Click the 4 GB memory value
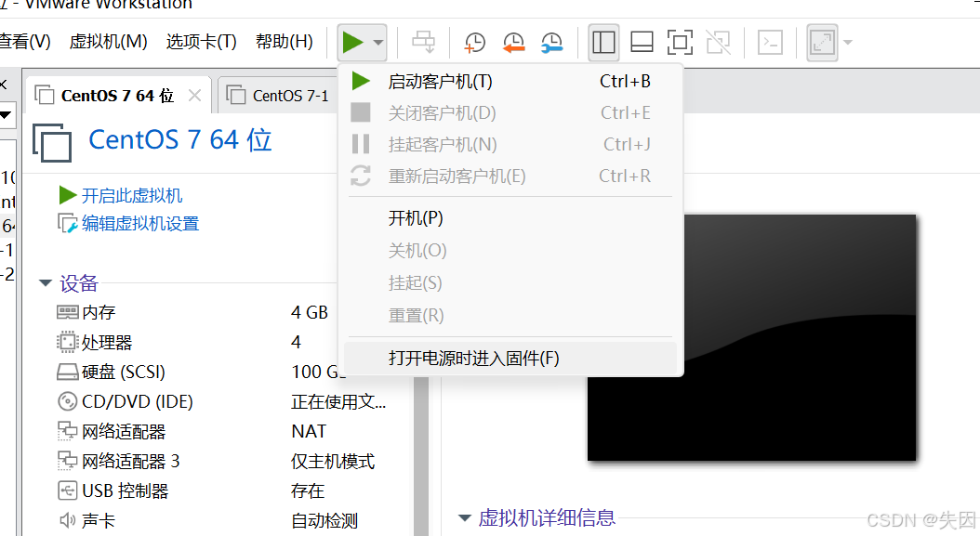The width and height of the screenshot is (980, 536). click(x=310, y=312)
